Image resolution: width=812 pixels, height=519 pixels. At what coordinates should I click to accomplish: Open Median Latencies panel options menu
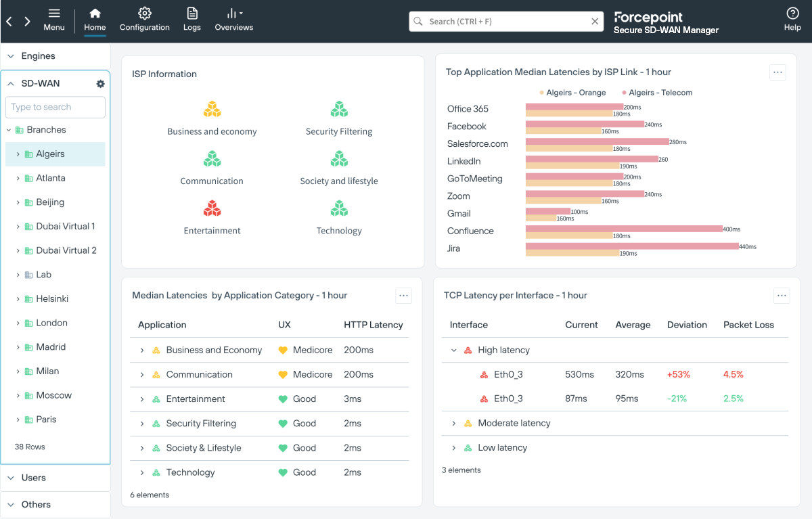point(403,295)
